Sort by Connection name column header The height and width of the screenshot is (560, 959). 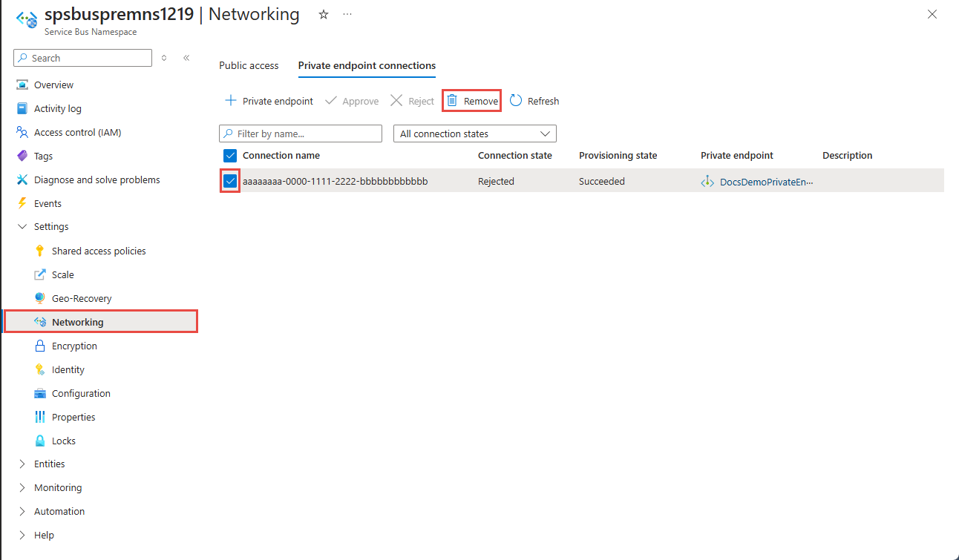[x=281, y=155]
